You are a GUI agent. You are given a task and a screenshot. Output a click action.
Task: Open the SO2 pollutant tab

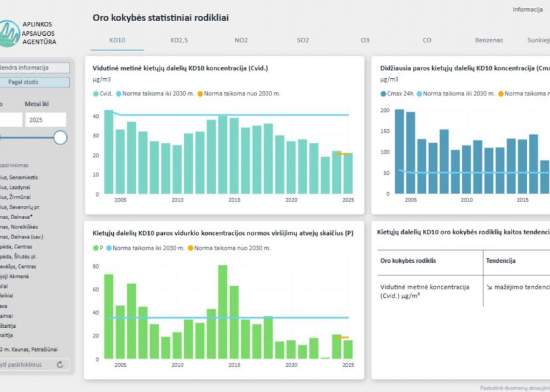[303, 40]
